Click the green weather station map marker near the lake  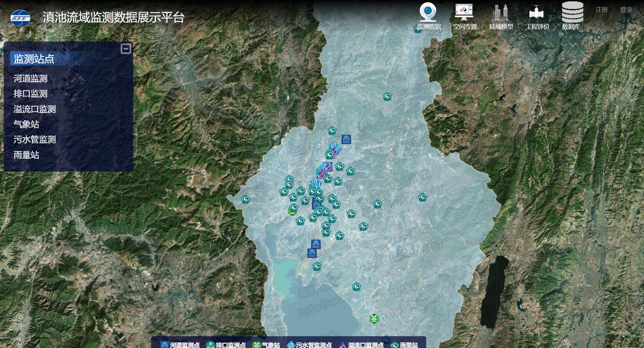(374, 318)
